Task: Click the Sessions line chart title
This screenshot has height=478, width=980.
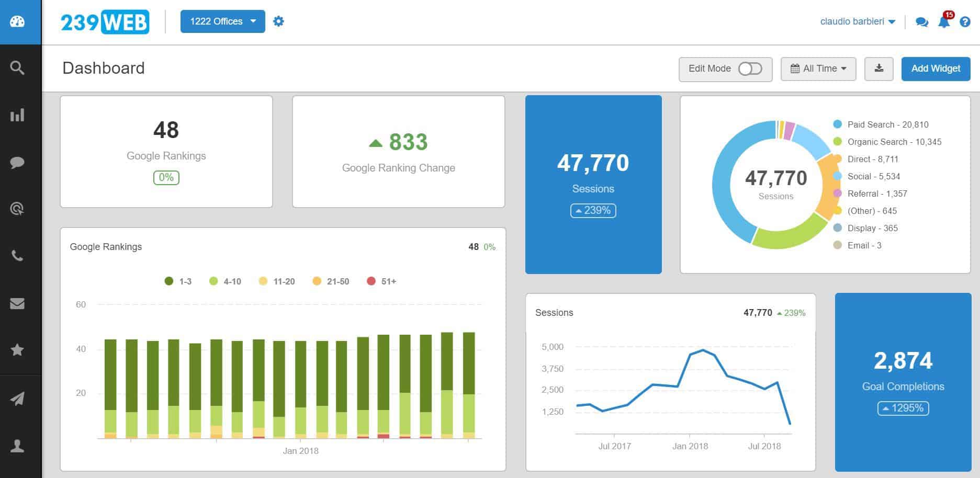Action: coord(554,313)
